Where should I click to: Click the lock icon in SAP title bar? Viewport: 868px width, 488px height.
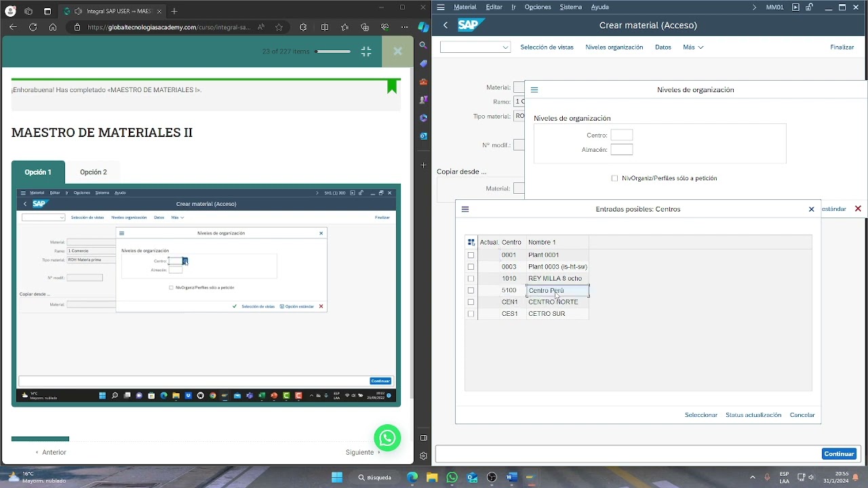[810, 7]
